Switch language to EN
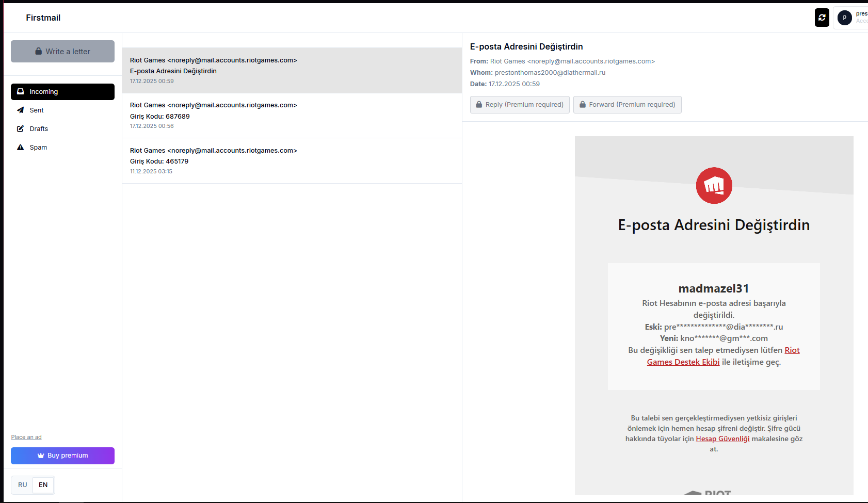This screenshot has width=868, height=503. [x=43, y=485]
